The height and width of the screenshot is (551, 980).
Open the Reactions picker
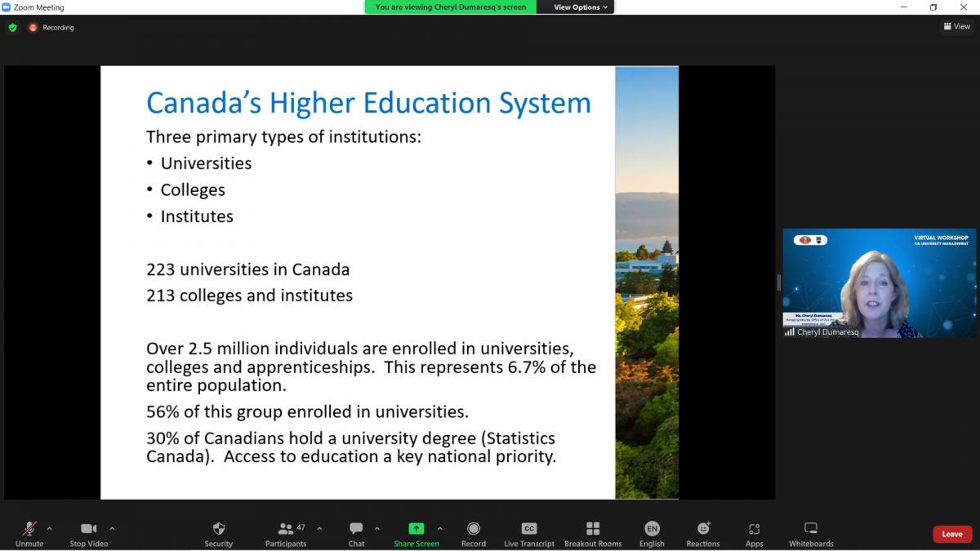(x=702, y=532)
